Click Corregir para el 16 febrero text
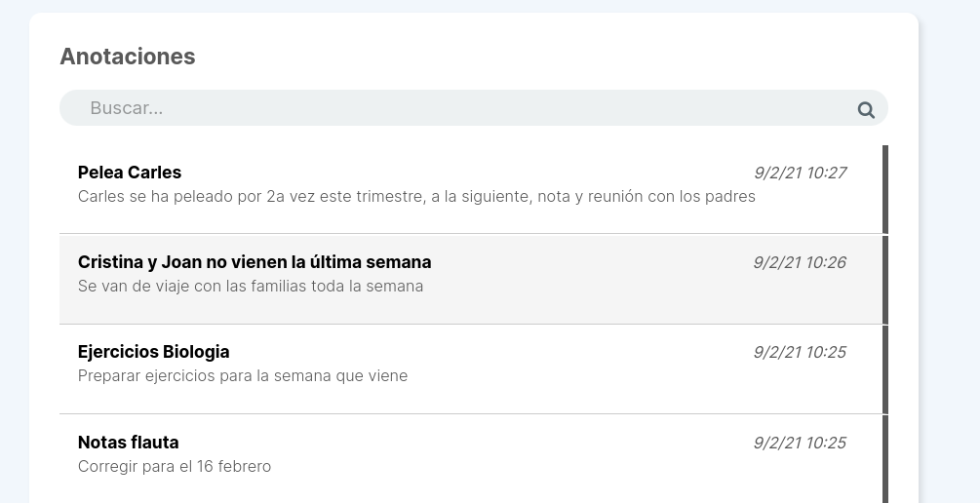980x503 pixels. click(x=175, y=467)
